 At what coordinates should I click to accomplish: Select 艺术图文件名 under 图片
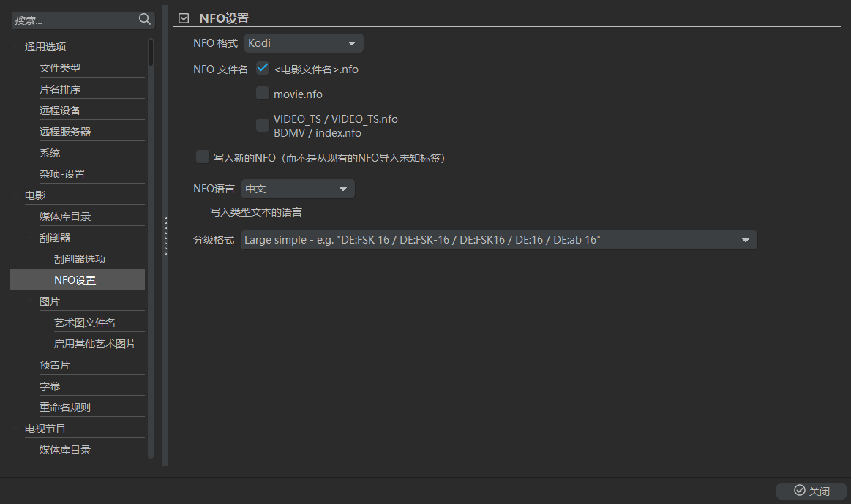(85, 323)
